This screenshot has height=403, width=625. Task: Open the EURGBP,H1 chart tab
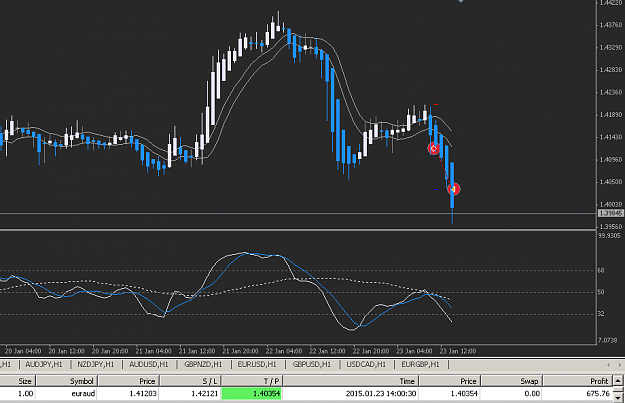pyautogui.click(x=420, y=364)
